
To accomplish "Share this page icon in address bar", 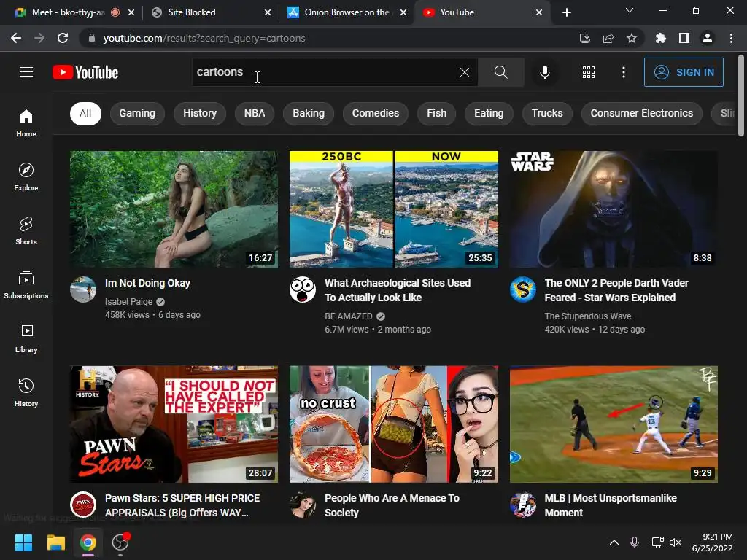I will [x=608, y=38].
